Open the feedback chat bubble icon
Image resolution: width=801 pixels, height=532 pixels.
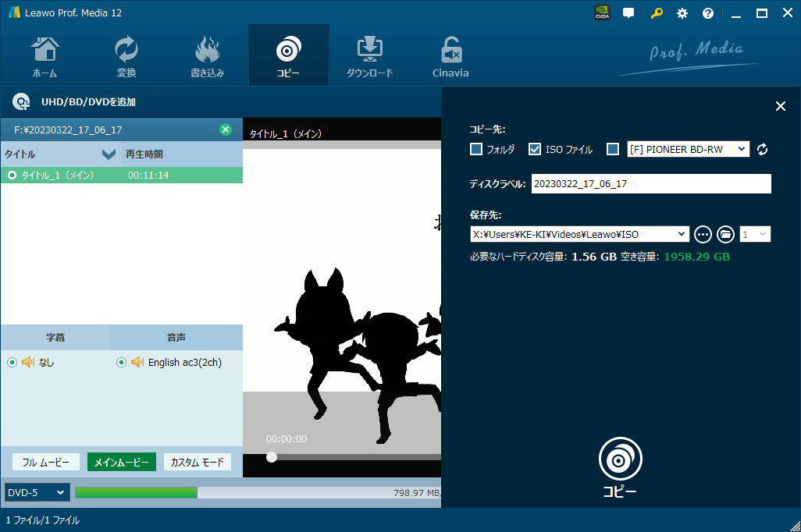(x=628, y=13)
